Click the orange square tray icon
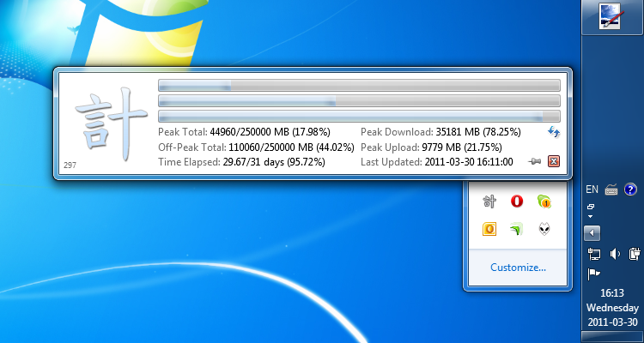Image resolution: width=644 pixels, height=343 pixels. pyautogui.click(x=489, y=229)
